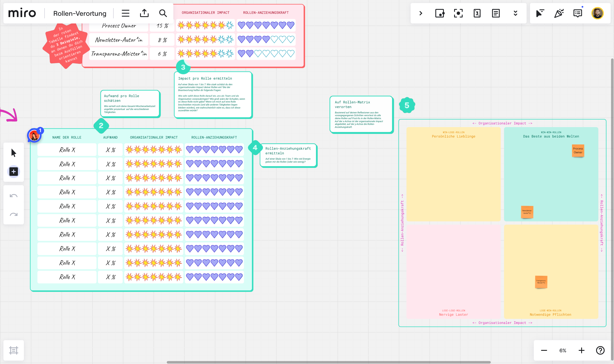This screenshot has width=614, height=364.
Task: Open the board search tool
Action: tap(163, 13)
